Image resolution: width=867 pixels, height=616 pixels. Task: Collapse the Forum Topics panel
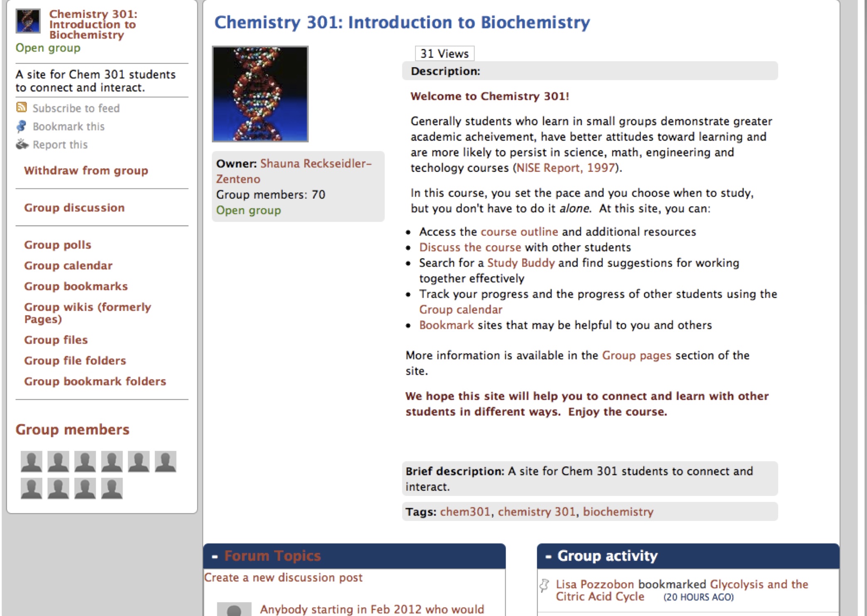pos(215,556)
